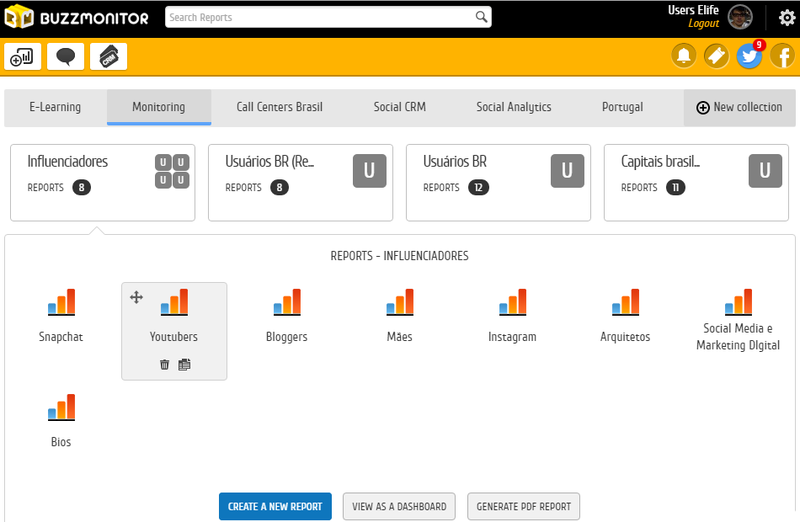
Task: Click the move handle on Youtubers
Action: [136, 297]
